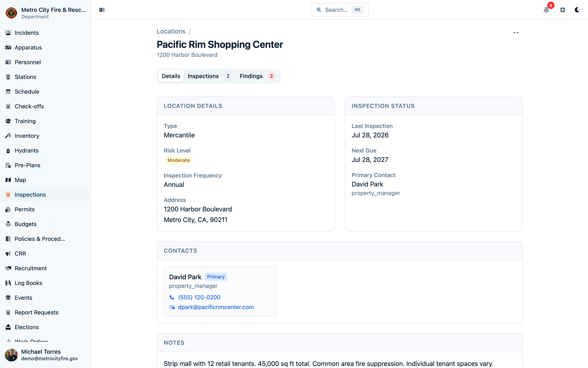Select the Hydrants icon in sidebar
588x368 pixels.
[x=8, y=150]
